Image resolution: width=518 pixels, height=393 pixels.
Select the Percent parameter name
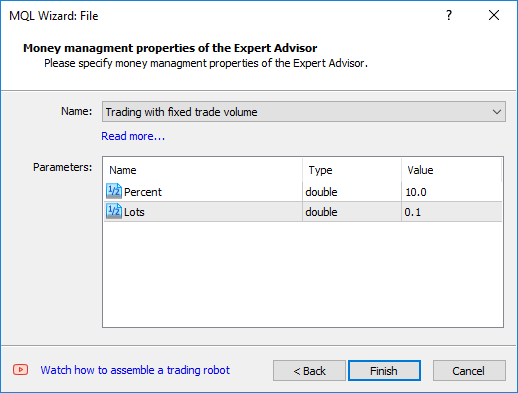pos(143,192)
